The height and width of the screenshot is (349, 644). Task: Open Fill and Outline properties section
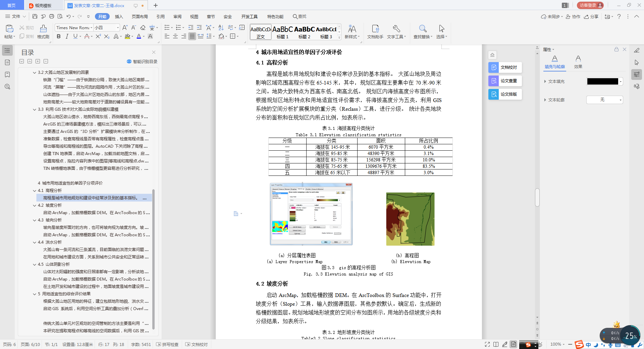(x=555, y=62)
